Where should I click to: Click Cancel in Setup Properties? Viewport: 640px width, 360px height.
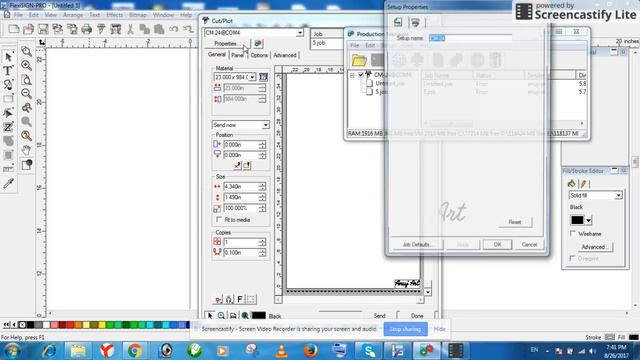coord(529,244)
